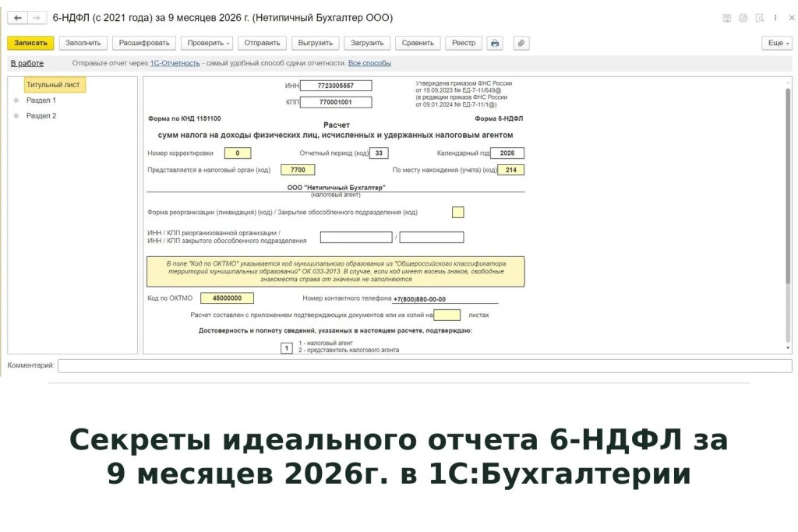This screenshot has height=532, width=798.
Task: Open the Проверить dropdown menu
Action: [208, 44]
